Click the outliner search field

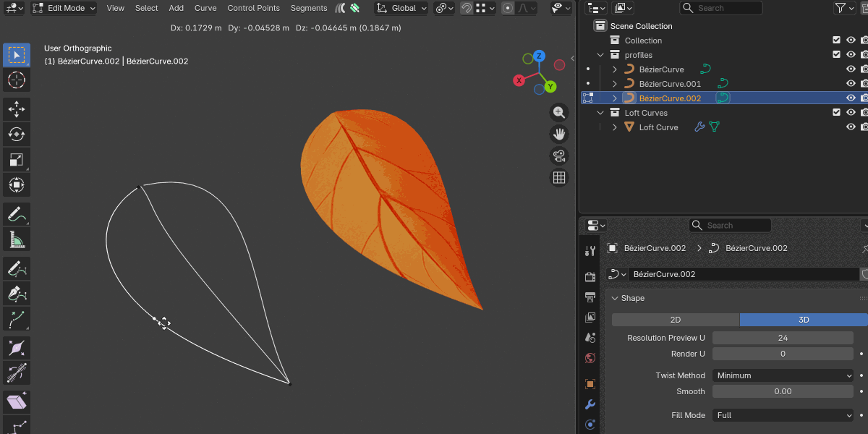721,7
